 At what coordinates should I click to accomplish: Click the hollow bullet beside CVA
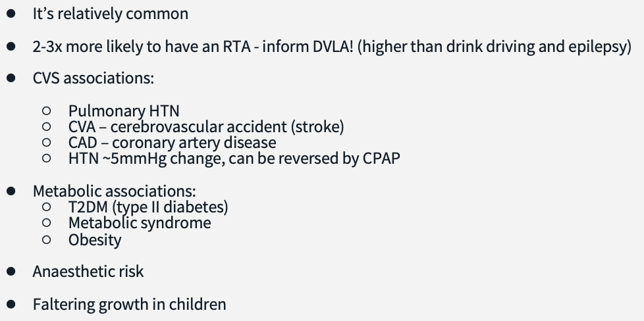46,126
